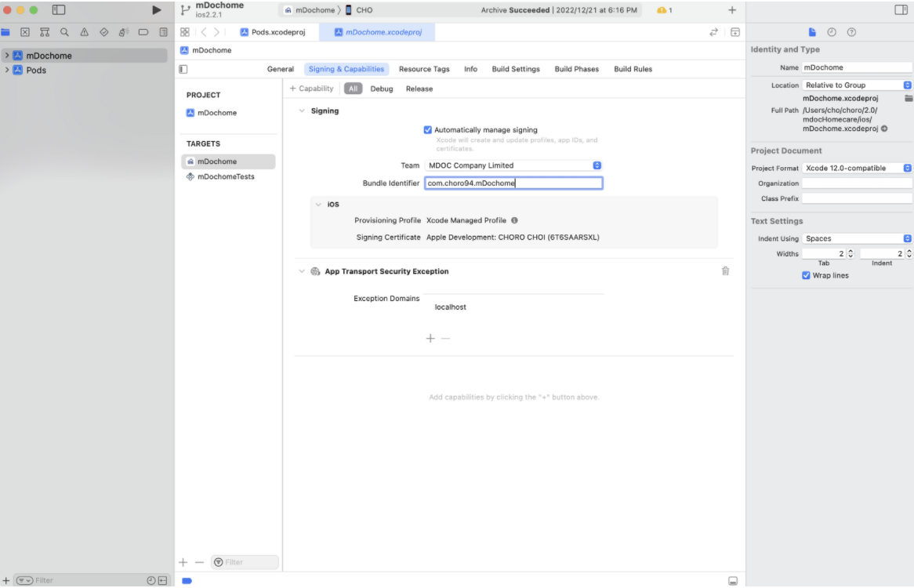Screen dimensions: 914x588
Task: Open the issue navigator warning icon
Action: (x=85, y=32)
